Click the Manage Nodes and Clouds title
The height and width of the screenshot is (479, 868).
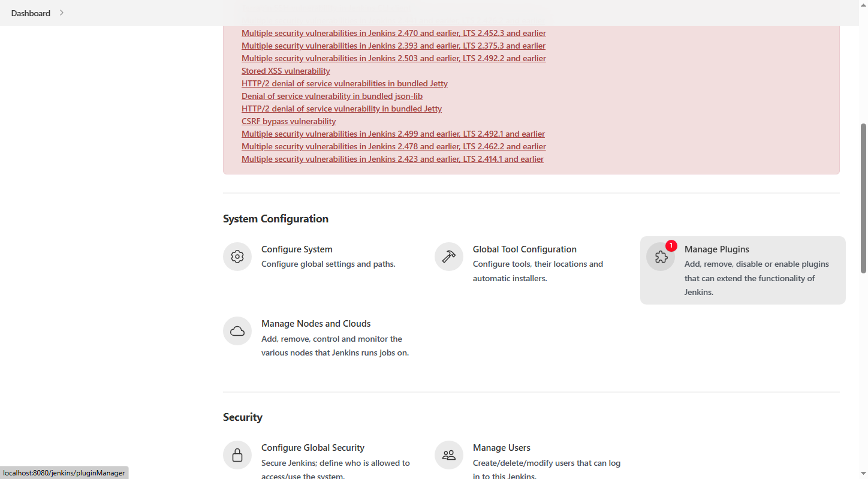[316, 324]
